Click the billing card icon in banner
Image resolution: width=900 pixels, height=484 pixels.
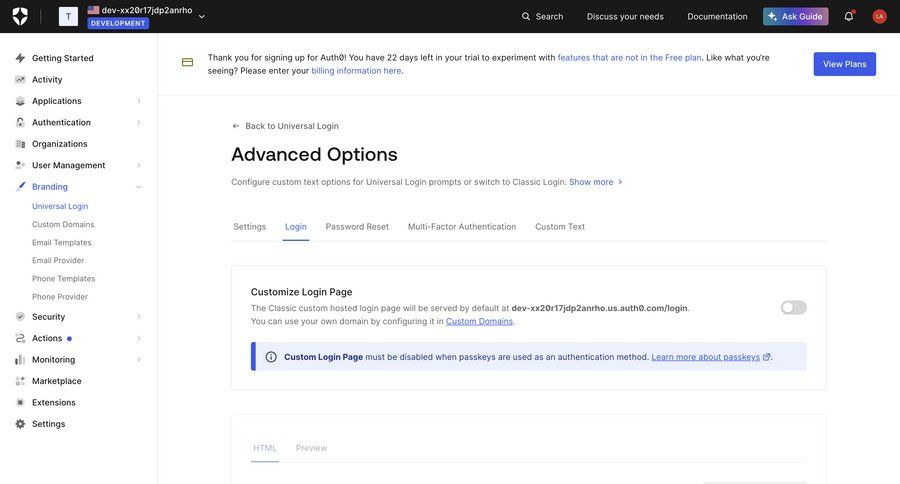pyautogui.click(x=187, y=62)
